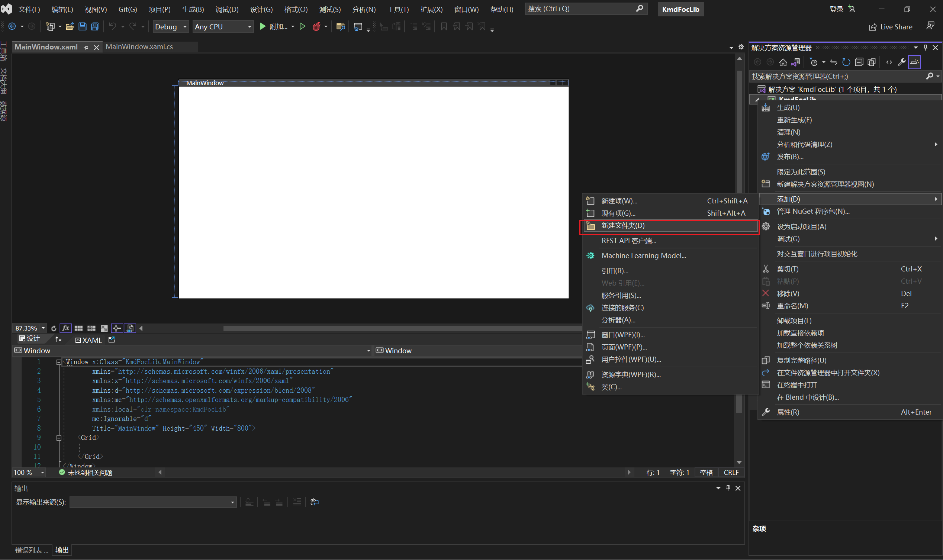Screen dimensions: 943x560
Task: Click sync with active document arrows icon
Action: click(834, 62)
